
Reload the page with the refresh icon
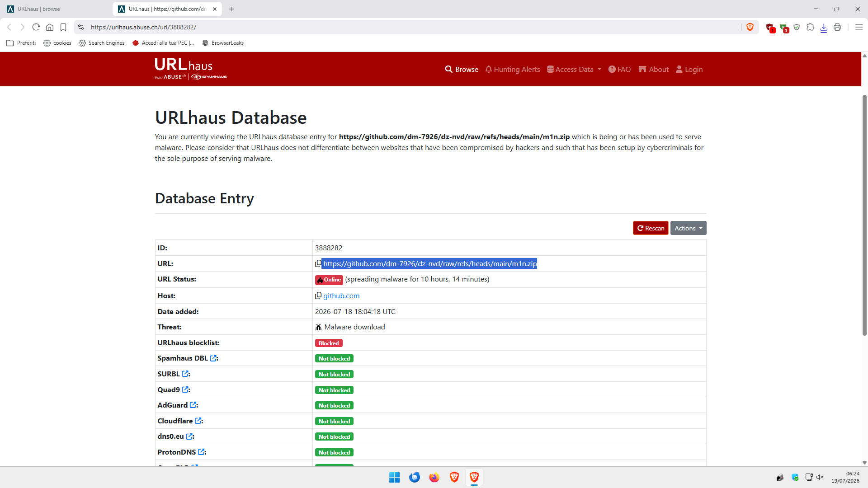(36, 27)
